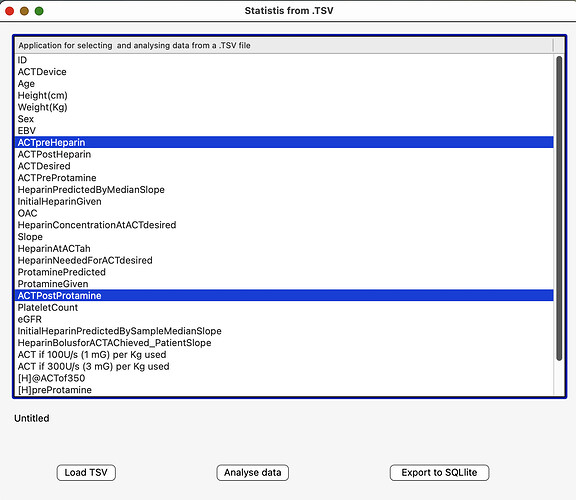Select the ID list row

pos(284,60)
